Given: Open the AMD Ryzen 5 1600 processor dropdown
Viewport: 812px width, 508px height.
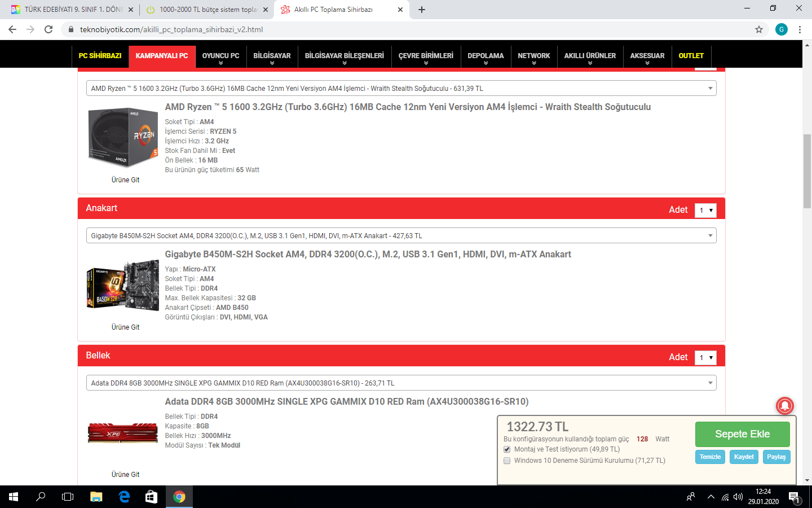Looking at the screenshot, I should pyautogui.click(x=401, y=88).
